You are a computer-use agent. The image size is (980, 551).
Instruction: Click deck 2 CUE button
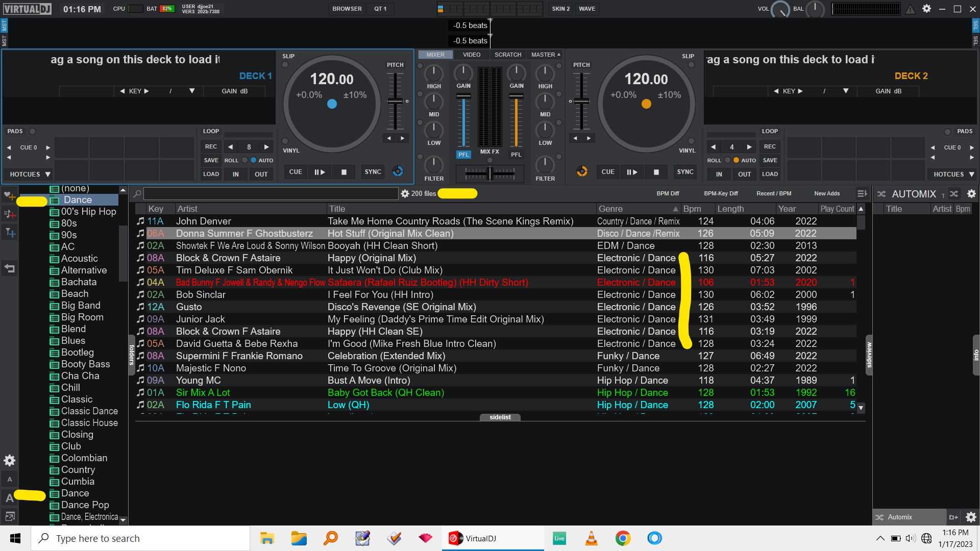pyautogui.click(x=608, y=172)
